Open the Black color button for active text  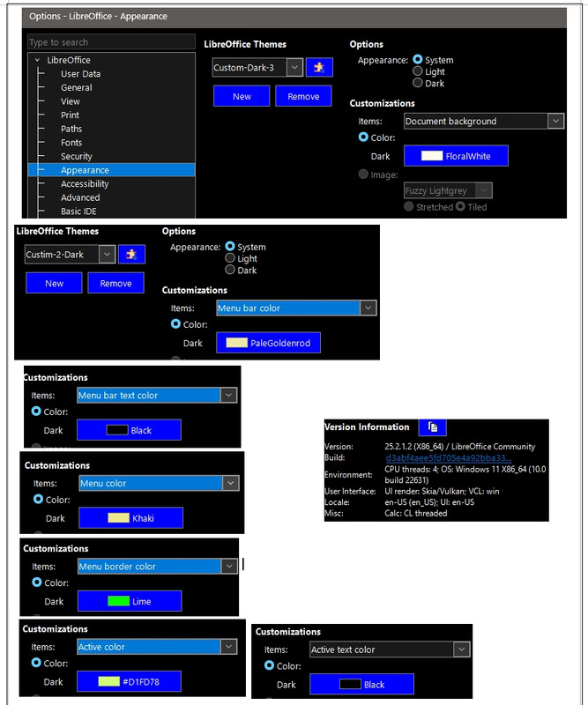tap(362, 685)
